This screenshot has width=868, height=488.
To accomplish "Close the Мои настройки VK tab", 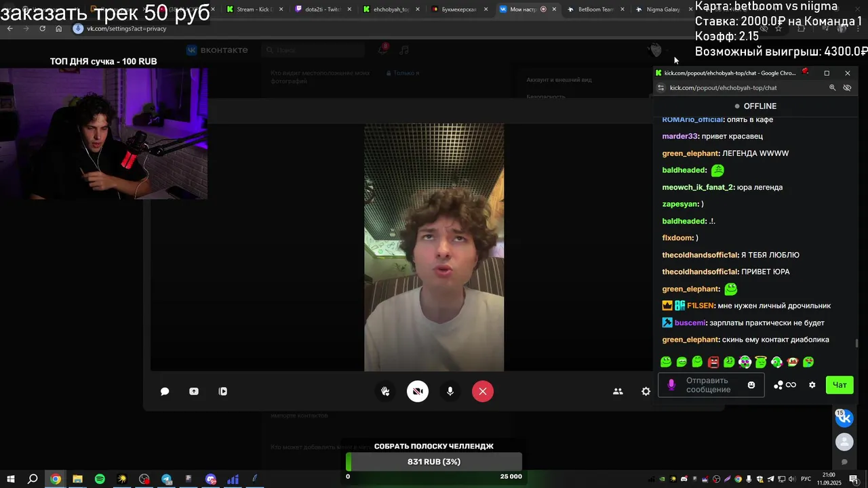I will pos(555,9).
